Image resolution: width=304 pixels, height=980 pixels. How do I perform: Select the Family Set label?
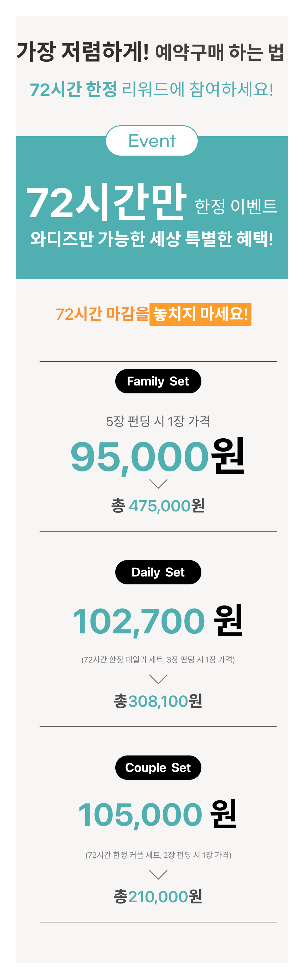158,381
